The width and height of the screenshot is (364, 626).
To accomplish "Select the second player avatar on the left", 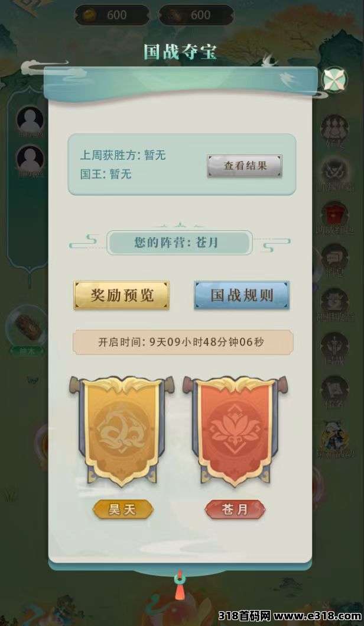I will (x=30, y=159).
